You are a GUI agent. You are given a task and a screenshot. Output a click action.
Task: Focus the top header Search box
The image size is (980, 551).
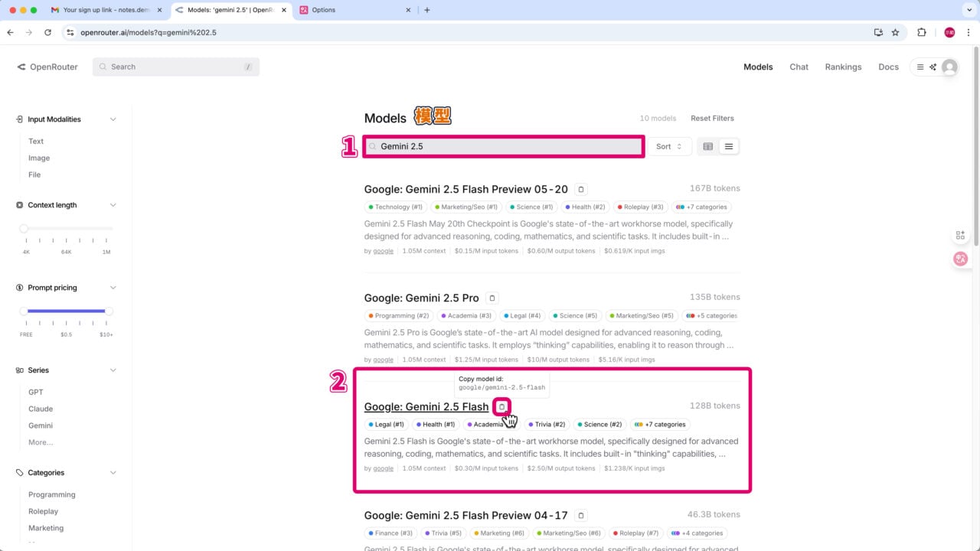pyautogui.click(x=176, y=67)
